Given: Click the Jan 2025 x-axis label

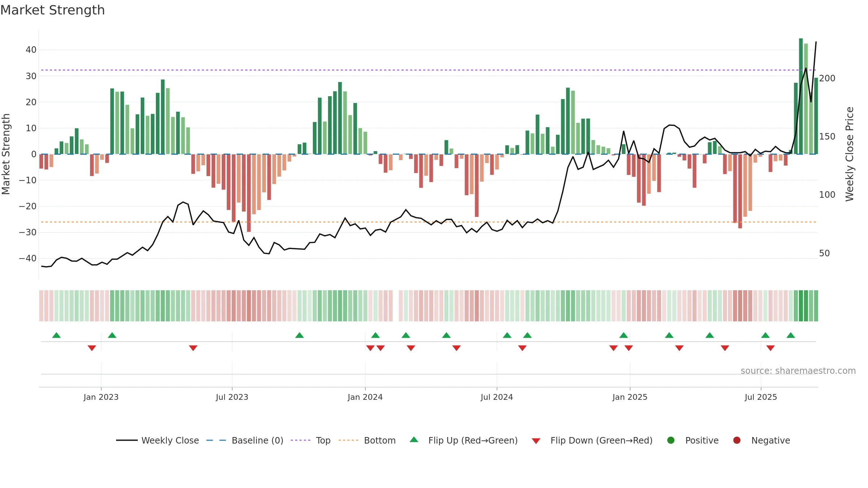Looking at the screenshot, I should [630, 397].
